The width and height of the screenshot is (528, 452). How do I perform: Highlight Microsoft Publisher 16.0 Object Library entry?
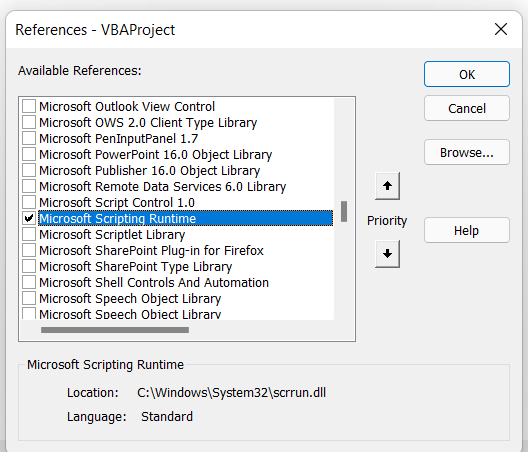(150, 170)
